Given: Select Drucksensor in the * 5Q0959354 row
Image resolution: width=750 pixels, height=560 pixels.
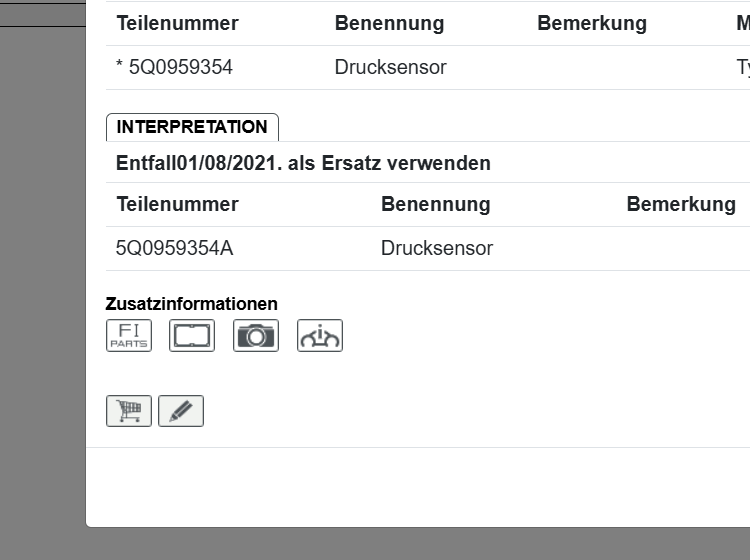Looking at the screenshot, I should click(x=391, y=68).
